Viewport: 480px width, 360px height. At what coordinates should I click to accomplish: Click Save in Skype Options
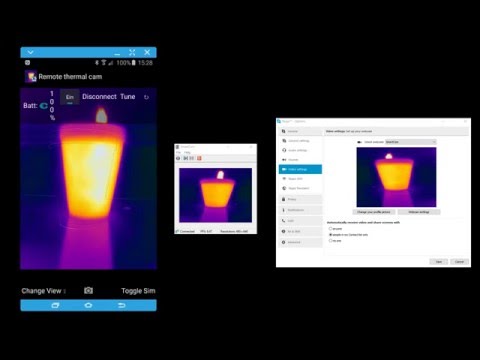(439, 262)
